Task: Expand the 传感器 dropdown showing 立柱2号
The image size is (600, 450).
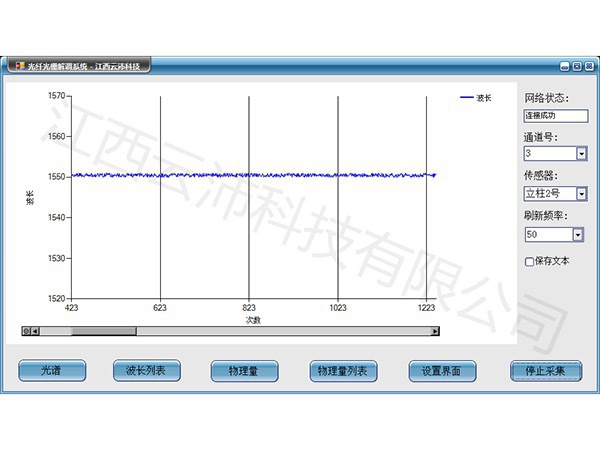Action: (x=580, y=194)
